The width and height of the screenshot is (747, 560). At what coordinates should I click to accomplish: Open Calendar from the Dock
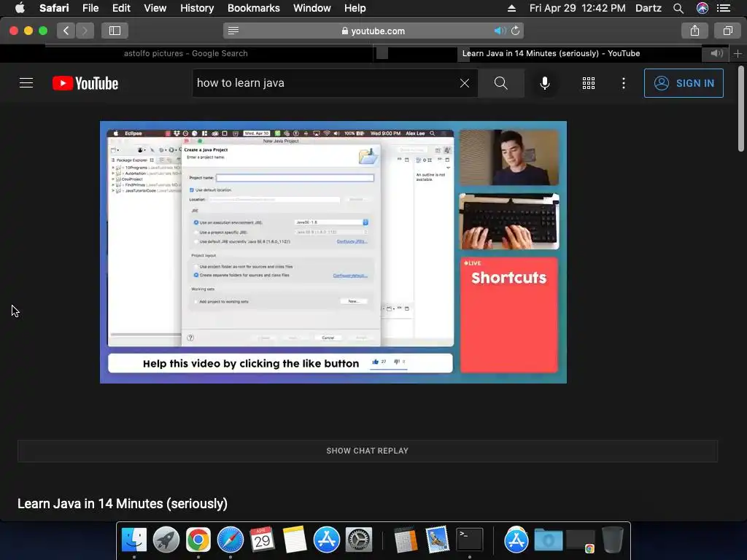(x=262, y=540)
